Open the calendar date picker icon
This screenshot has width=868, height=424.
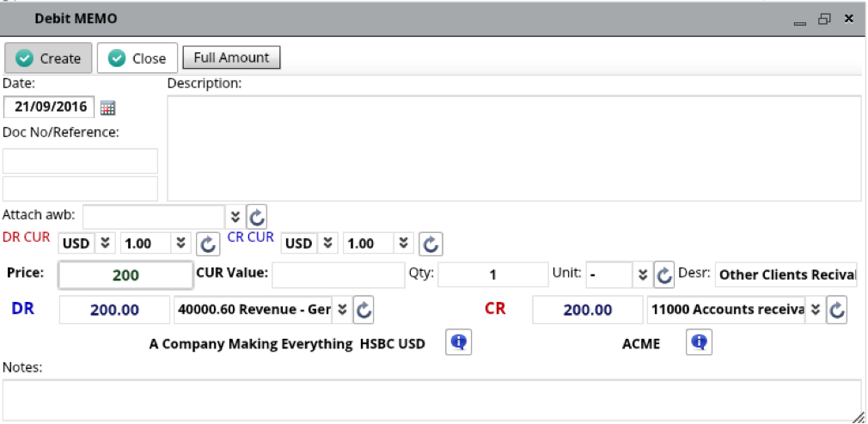click(107, 108)
